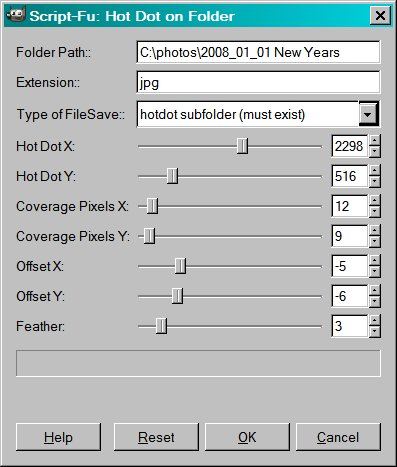Click the Hot Dot X slider handle
Image resolution: width=397 pixels, height=467 pixels.
(242, 146)
